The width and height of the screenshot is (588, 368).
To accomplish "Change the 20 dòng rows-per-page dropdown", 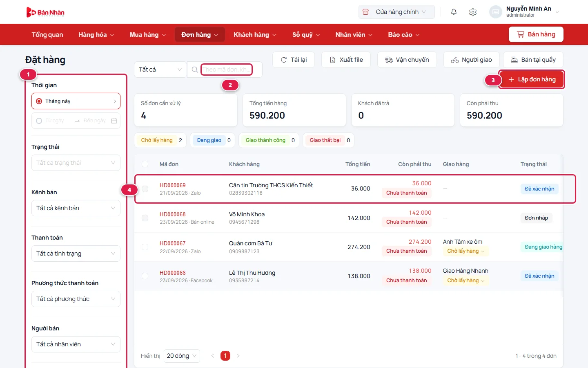I will (182, 356).
